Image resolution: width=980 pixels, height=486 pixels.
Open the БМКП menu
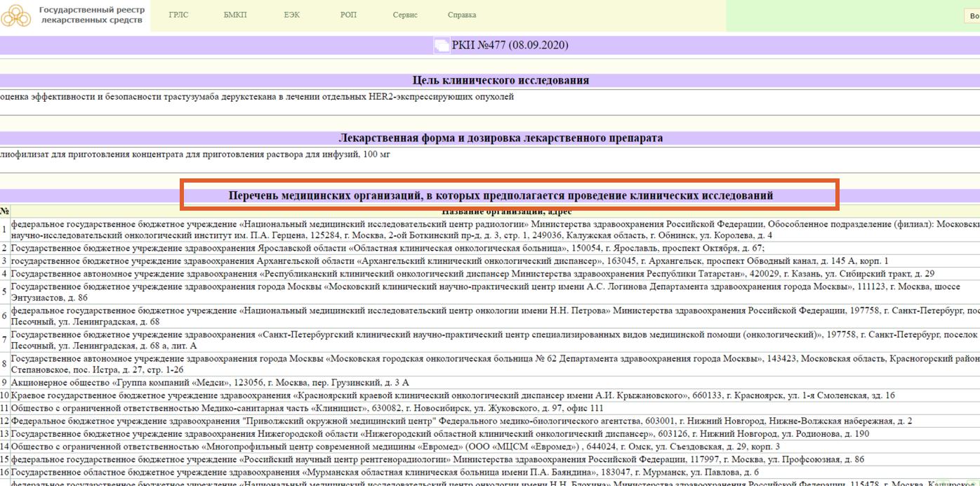click(x=236, y=14)
